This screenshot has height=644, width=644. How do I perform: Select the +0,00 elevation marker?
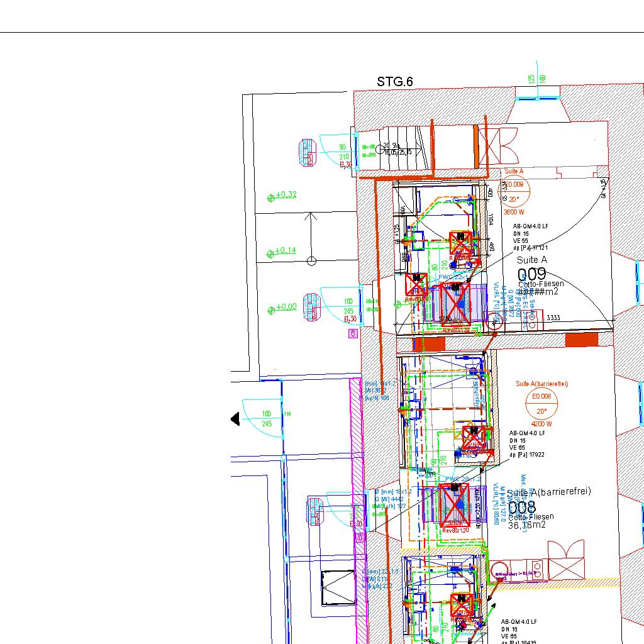[x=284, y=308]
